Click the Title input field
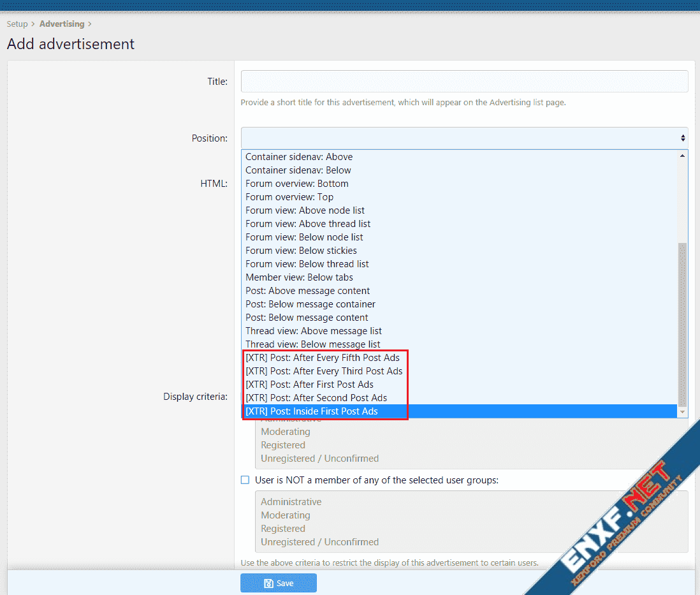This screenshot has height=595, width=700. point(464,82)
